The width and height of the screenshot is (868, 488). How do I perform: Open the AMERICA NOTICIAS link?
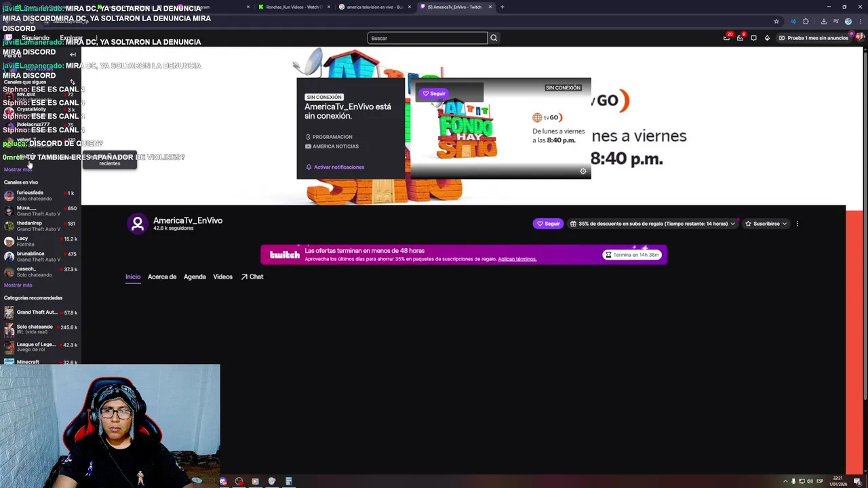tap(332, 146)
